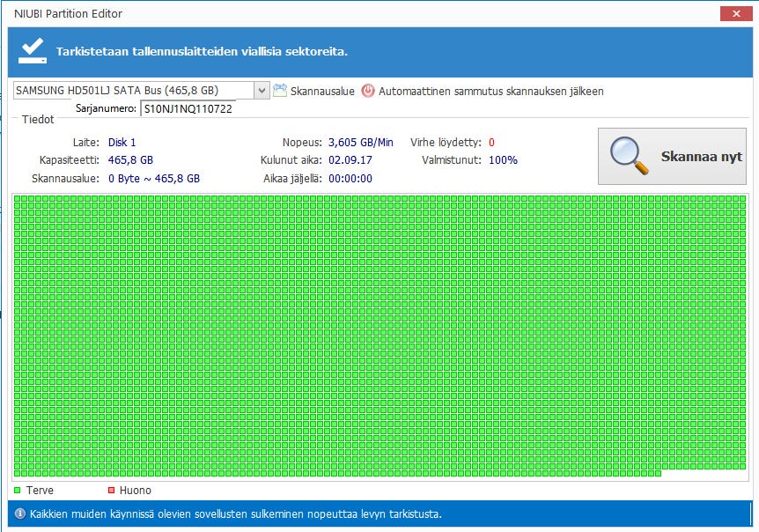The width and height of the screenshot is (759, 532).
Task: Click the info icon in status bar
Action: pyautogui.click(x=20, y=514)
